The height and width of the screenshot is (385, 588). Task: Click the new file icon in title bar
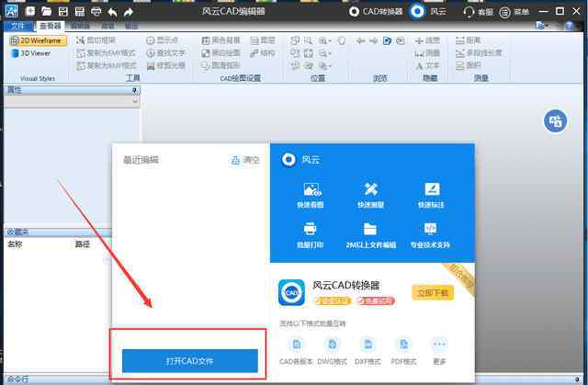coord(30,12)
